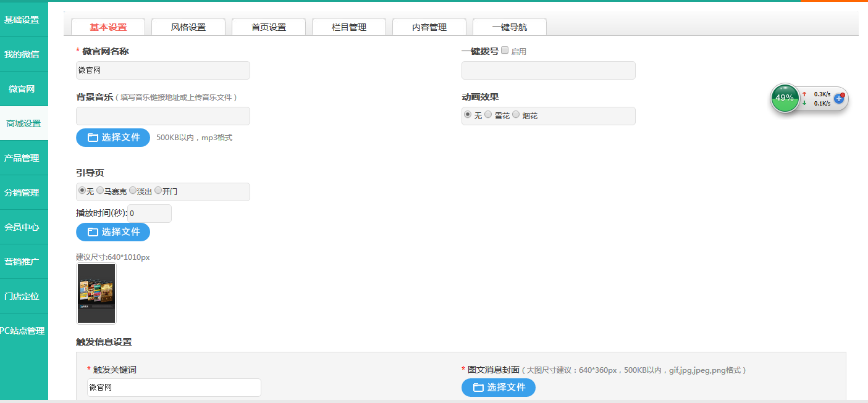868x403 pixels.
Task: Open the 一键导航 tab
Action: pyautogui.click(x=510, y=27)
